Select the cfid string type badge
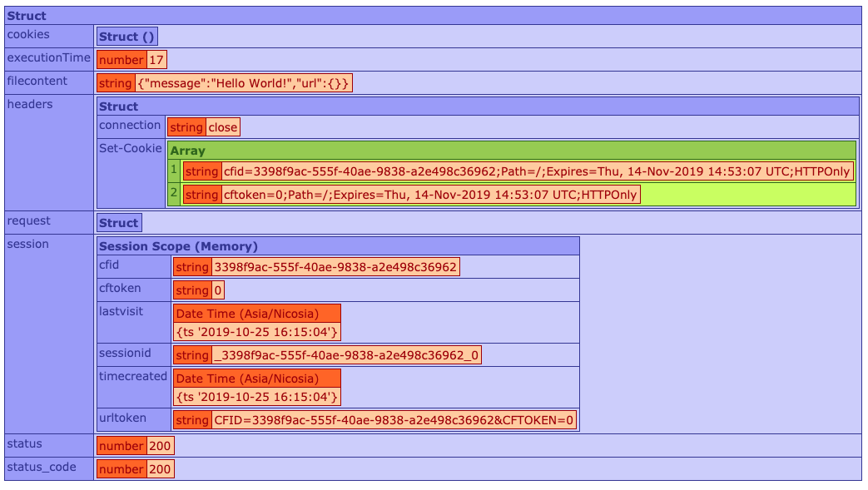This screenshot has height=490, width=868. [191, 267]
